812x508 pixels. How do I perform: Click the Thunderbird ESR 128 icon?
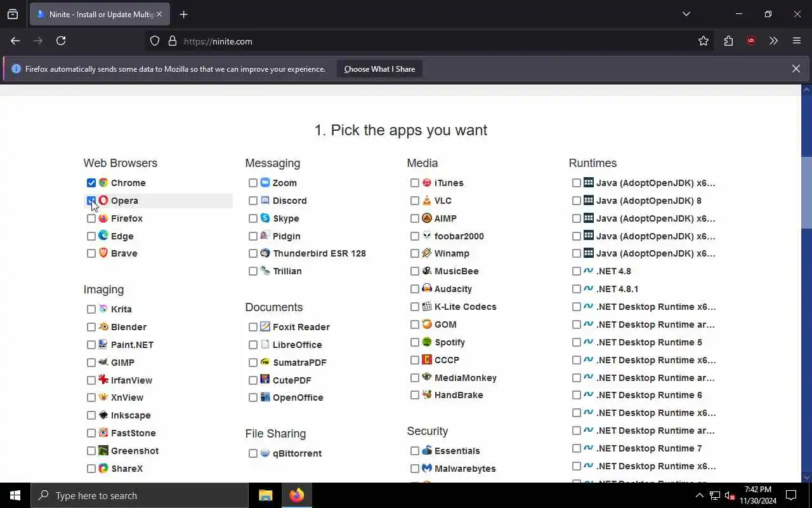(x=265, y=253)
